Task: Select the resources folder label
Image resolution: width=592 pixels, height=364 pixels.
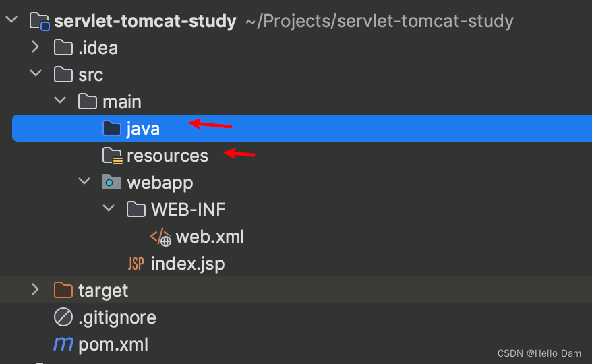Action: tap(167, 156)
